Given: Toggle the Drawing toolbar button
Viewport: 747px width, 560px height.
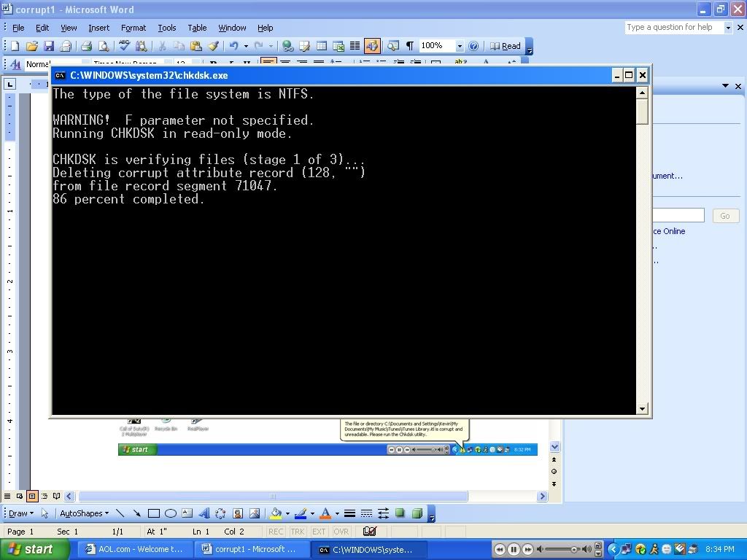Looking at the screenshot, I should click(372, 46).
